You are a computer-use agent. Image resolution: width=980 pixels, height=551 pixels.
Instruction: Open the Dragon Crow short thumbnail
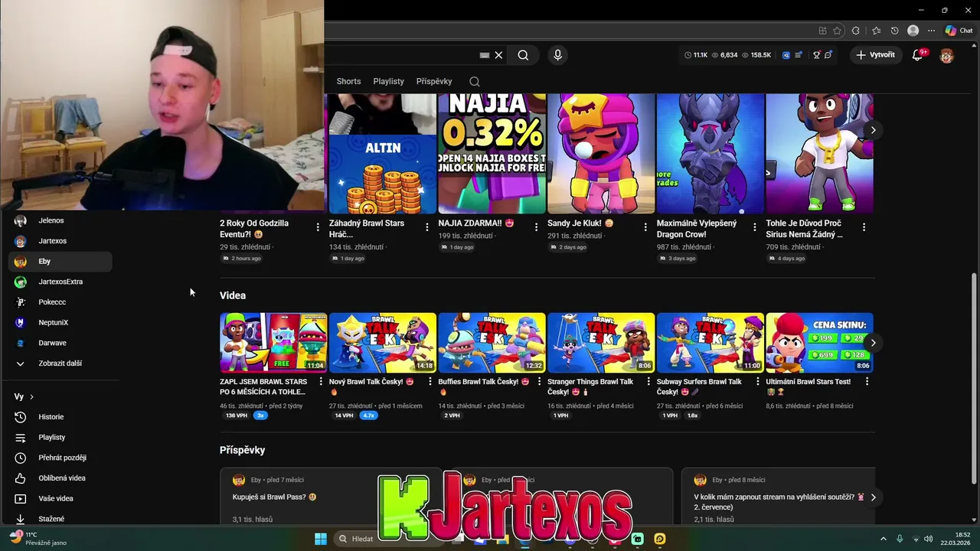pos(710,154)
